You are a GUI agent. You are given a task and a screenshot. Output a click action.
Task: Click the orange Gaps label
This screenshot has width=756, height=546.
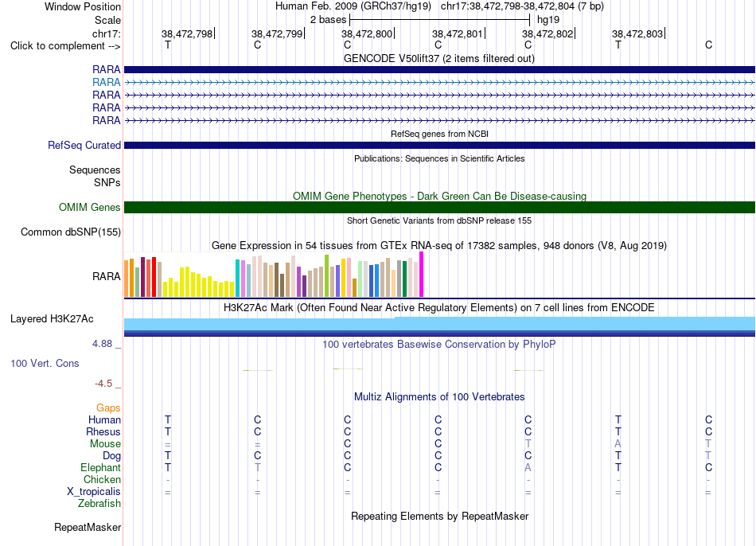pos(108,408)
